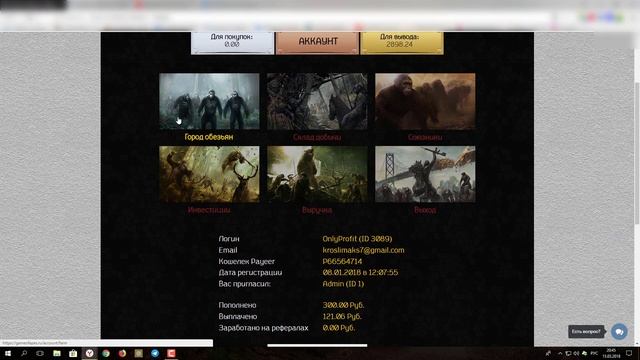Open the Город обезьян image with three apes

(209, 101)
